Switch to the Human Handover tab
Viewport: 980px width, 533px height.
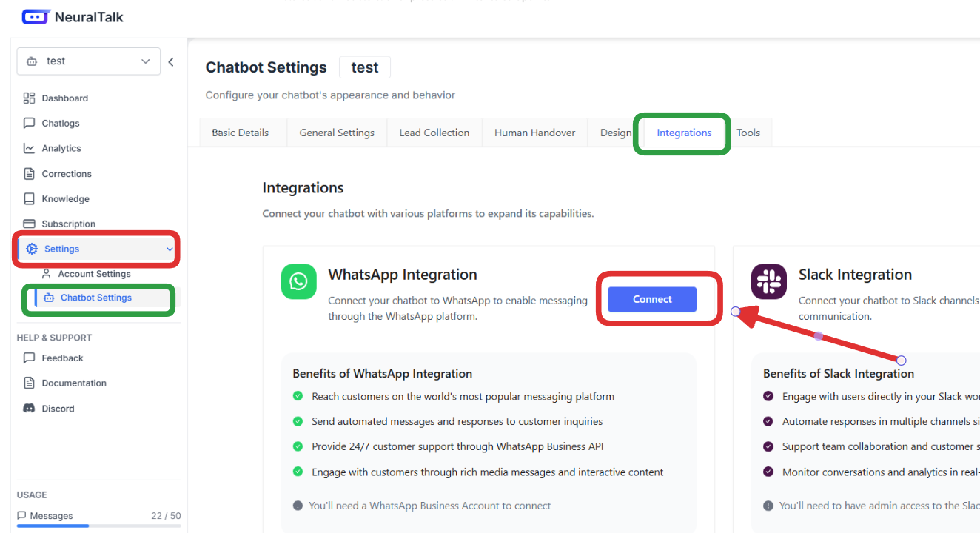[x=534, y=132]
